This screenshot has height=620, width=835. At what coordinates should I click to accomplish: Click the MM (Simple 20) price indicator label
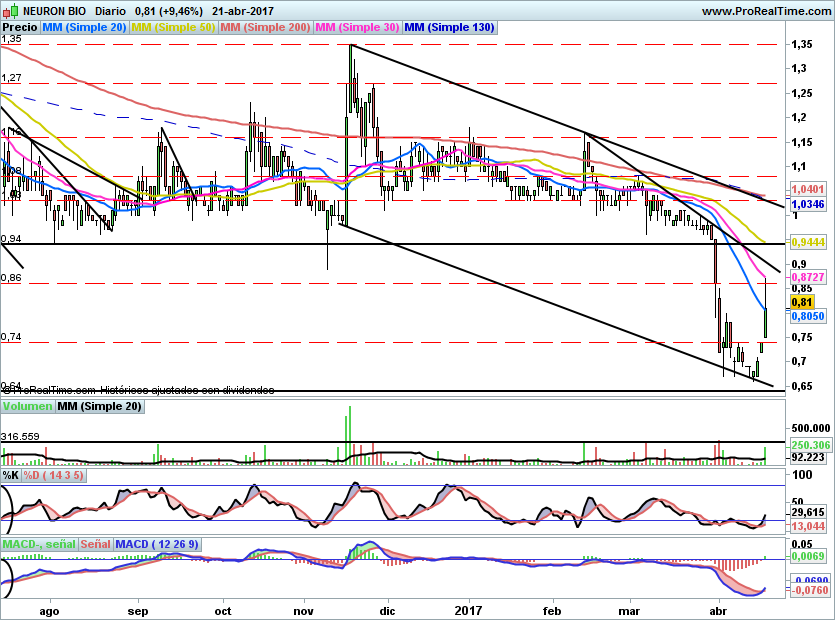click(x=85, y=28)
